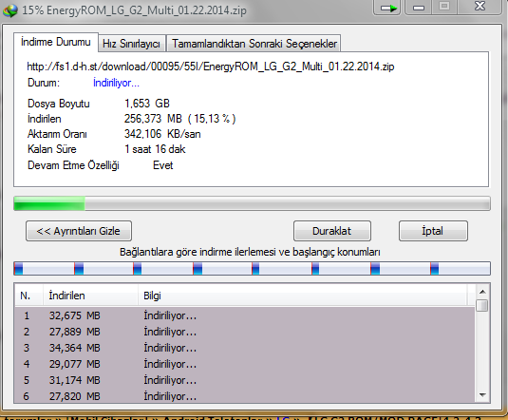The height and width of the screenshot is (420, 508).
Task: Cancel download with İptal button
Action: (433, 231)
